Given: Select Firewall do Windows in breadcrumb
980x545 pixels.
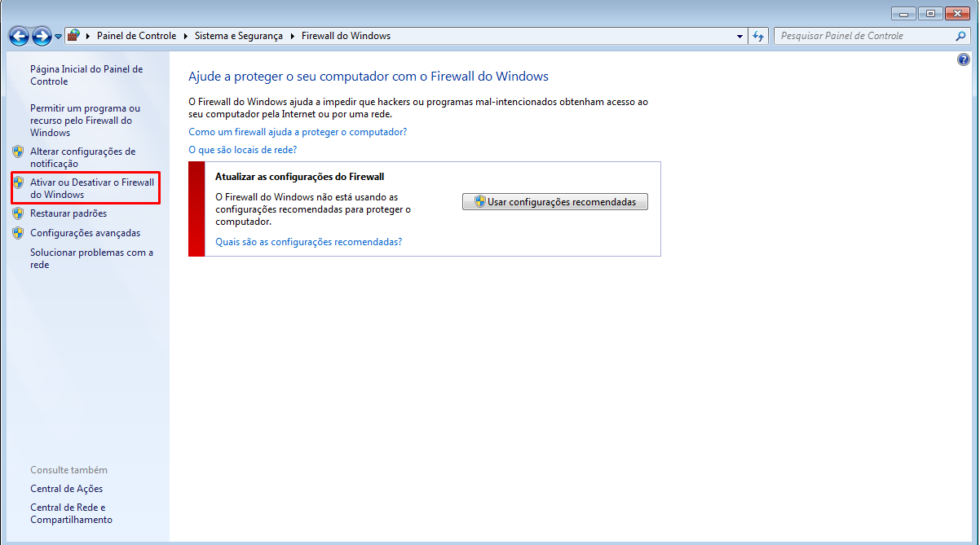Looking at the screenshot, I should coord(346,36).
